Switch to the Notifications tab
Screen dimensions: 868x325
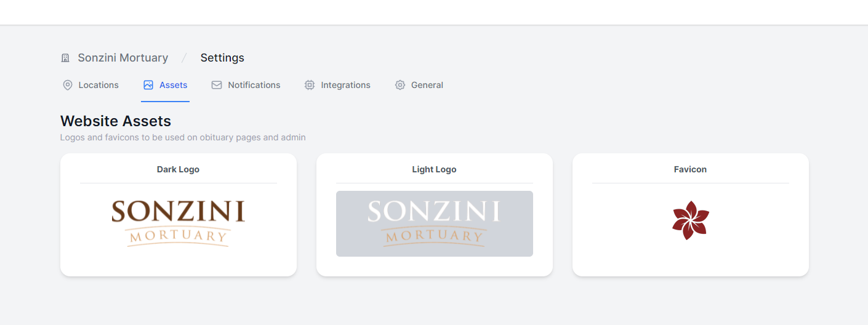pos(246,85)
